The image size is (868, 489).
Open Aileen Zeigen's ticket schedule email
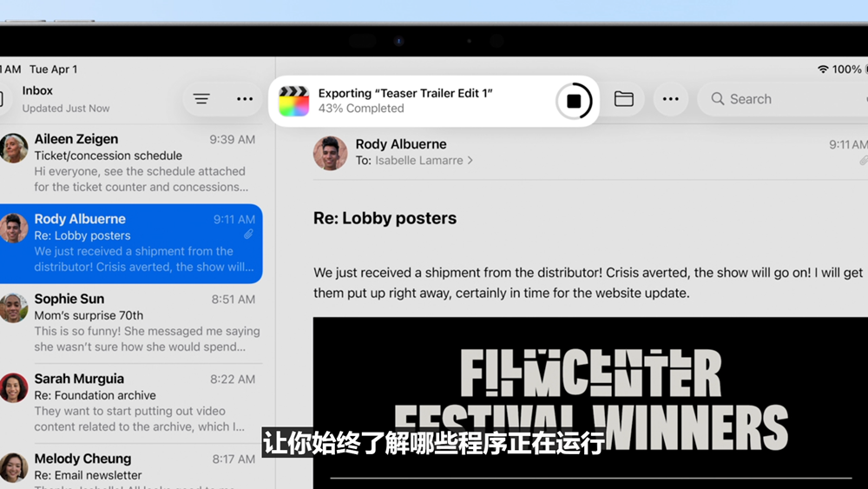click(x=131, y=162)
